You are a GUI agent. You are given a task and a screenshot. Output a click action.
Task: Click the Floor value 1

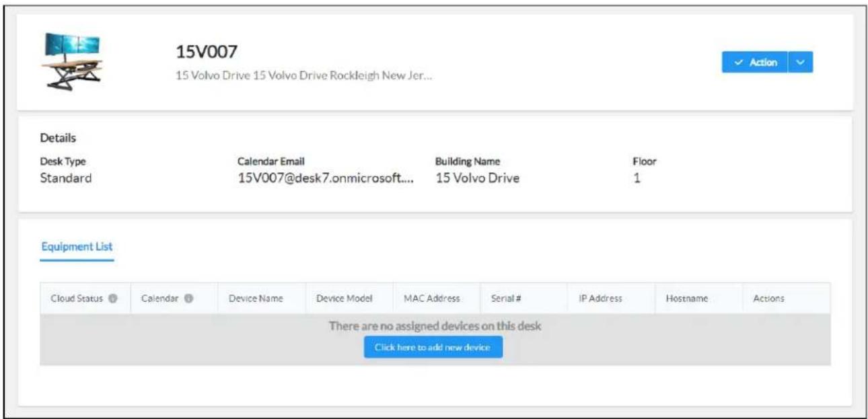coord(636,178)
